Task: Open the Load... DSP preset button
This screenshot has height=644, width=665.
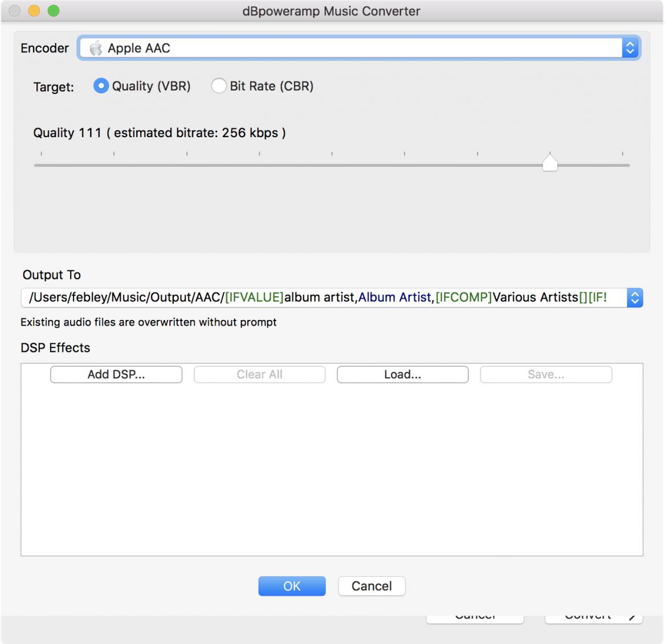Action: 403,375
